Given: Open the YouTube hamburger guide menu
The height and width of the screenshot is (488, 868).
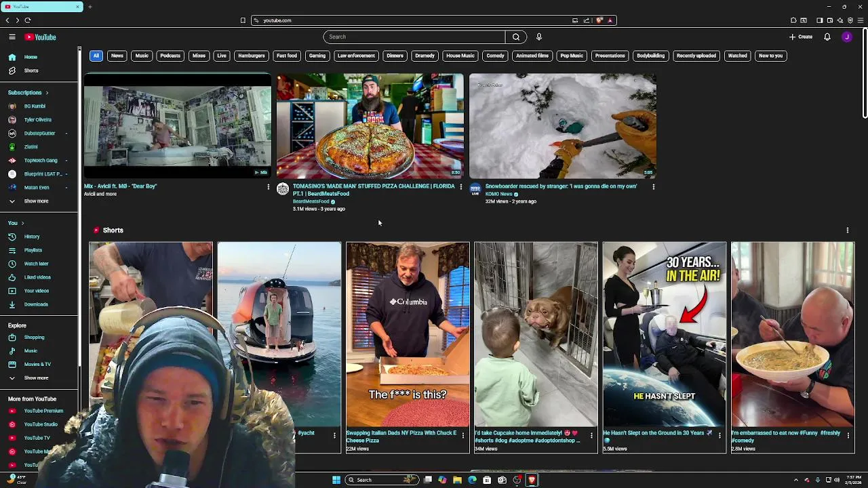Looking at the screenshot, I should [x=12, y=37].
